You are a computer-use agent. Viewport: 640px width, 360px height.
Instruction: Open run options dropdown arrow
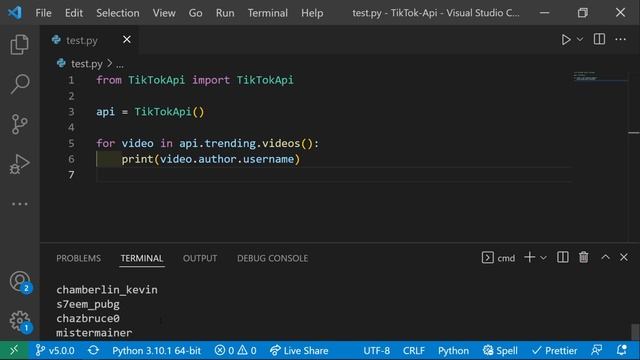click(580, 40)
